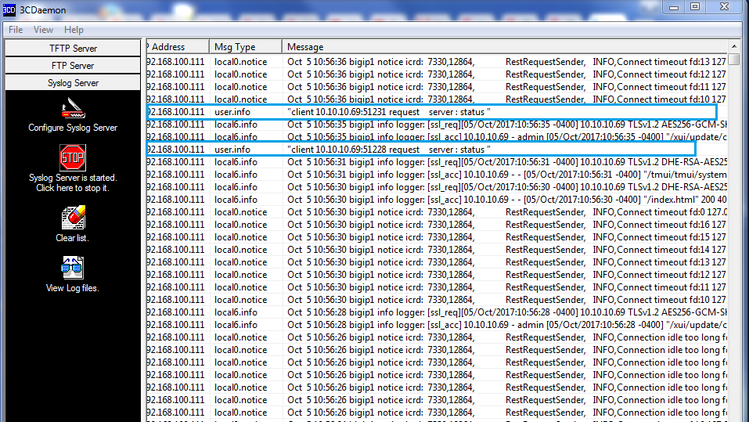Maximize the 3CDaemon window
Screen dimensions: 749x422
(x=695, y=7)
